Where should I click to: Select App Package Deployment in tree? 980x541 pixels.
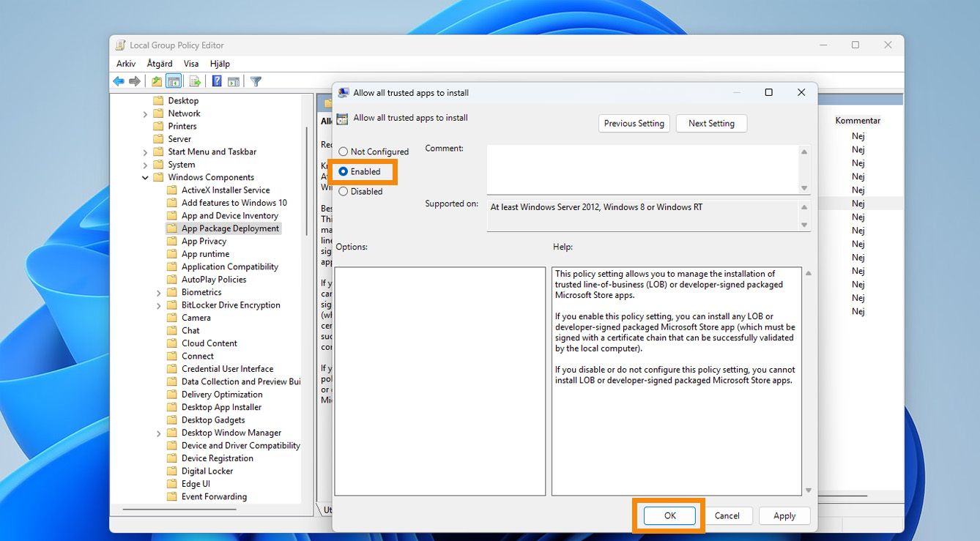click(x=230, y=228)
